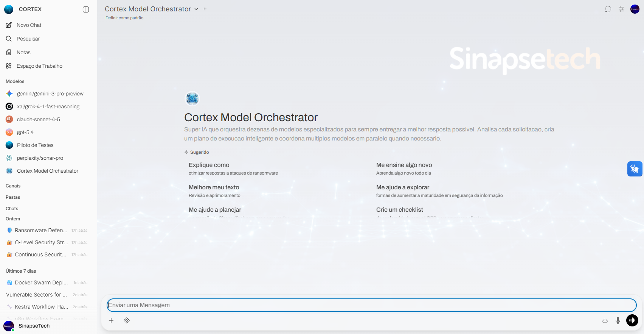
Task: Open the Cortex Model Orchestrator model dropdown
Action: click(196, 9)
